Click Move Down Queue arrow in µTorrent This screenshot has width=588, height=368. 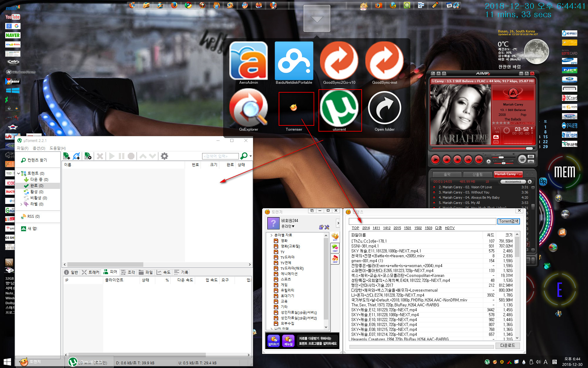pos(153,156)
